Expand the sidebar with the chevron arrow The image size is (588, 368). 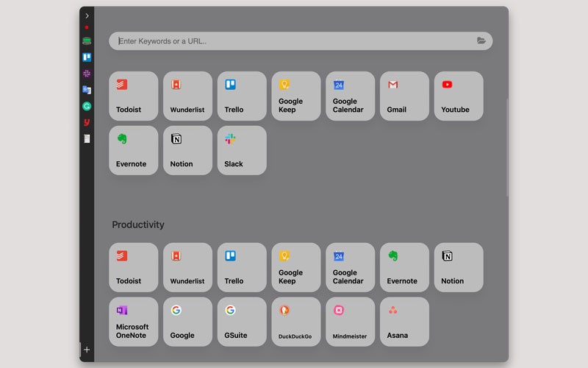click(87, 15)
